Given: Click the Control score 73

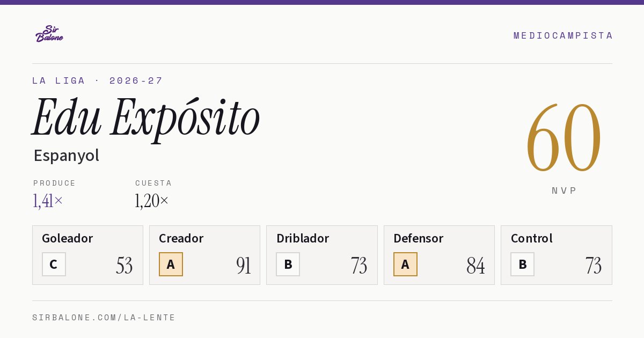Looking at the screenshot, I should (x=593, y=266).
